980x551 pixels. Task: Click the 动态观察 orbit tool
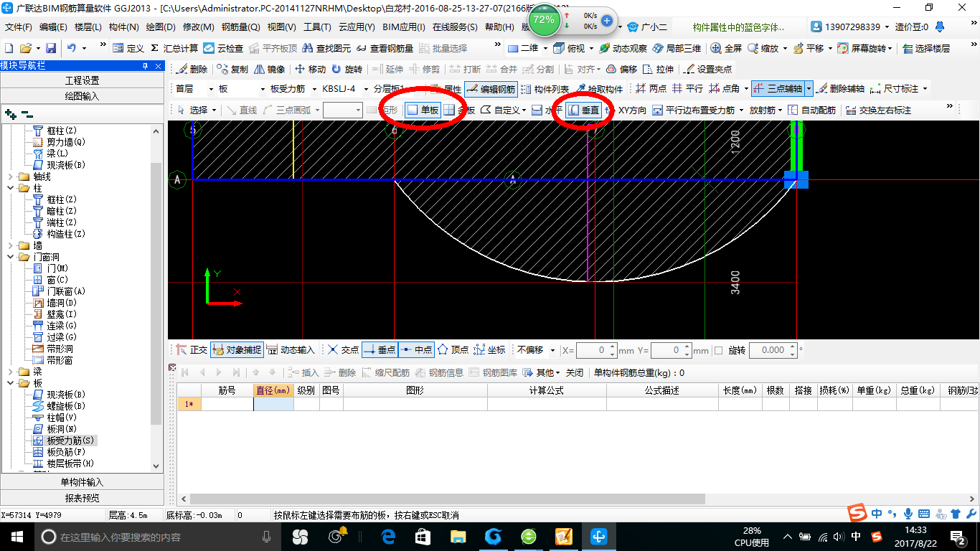click(x=623, y=48)
